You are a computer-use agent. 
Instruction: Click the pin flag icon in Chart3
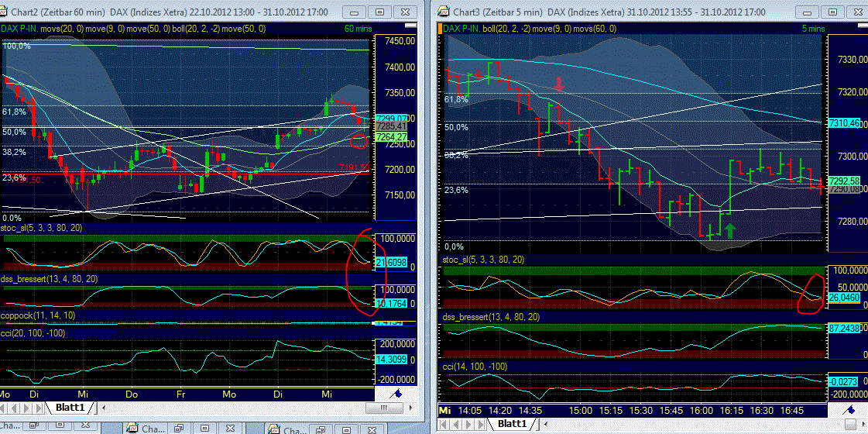[849, 411]
